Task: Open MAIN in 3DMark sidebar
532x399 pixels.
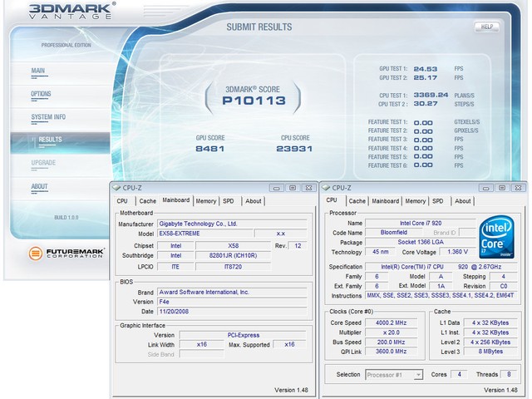Action: click(x=38, y=71)
